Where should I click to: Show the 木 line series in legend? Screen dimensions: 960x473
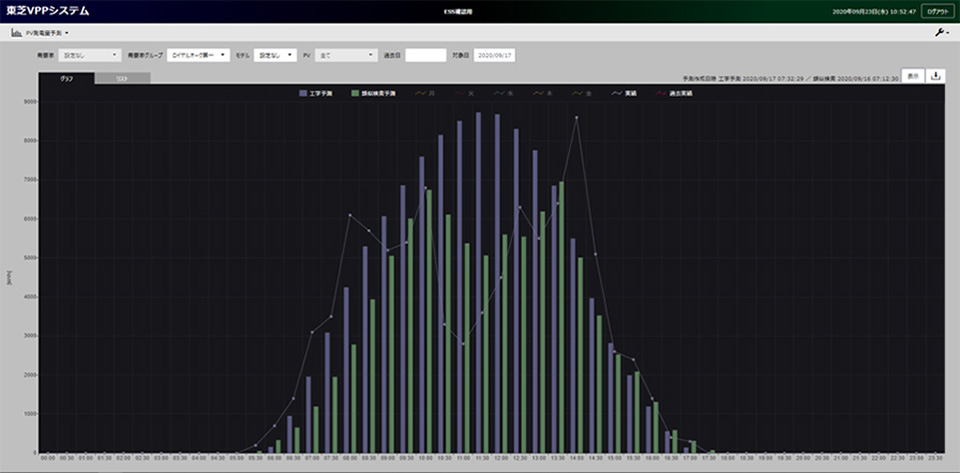click(x=542, y=94)
